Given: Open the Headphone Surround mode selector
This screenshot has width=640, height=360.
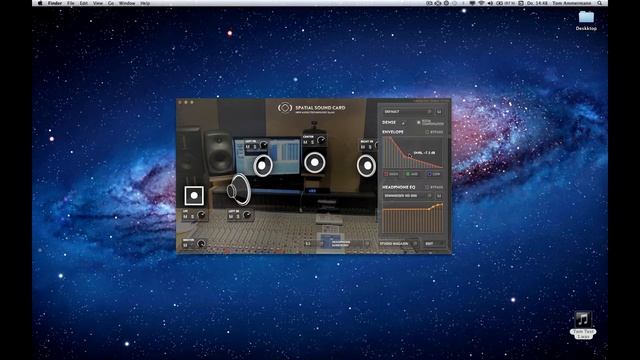Looking at the screenshot, I should [349, 244].
